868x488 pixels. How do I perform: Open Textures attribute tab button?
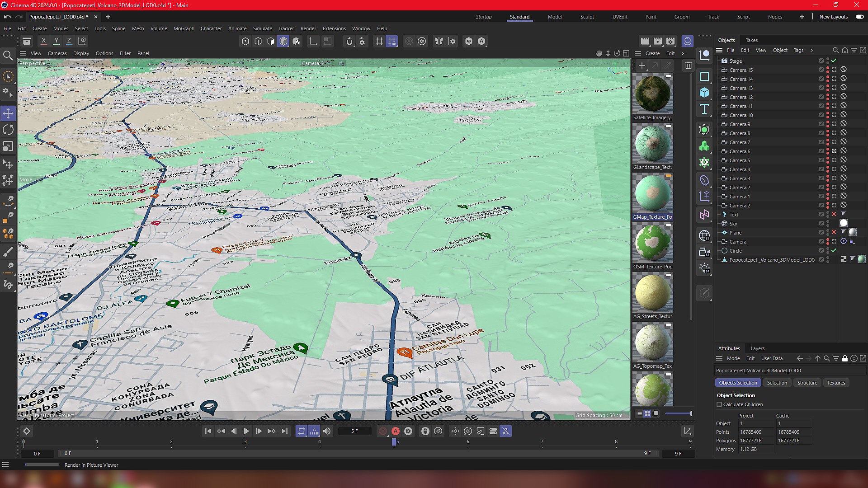(x=836, y=383)
